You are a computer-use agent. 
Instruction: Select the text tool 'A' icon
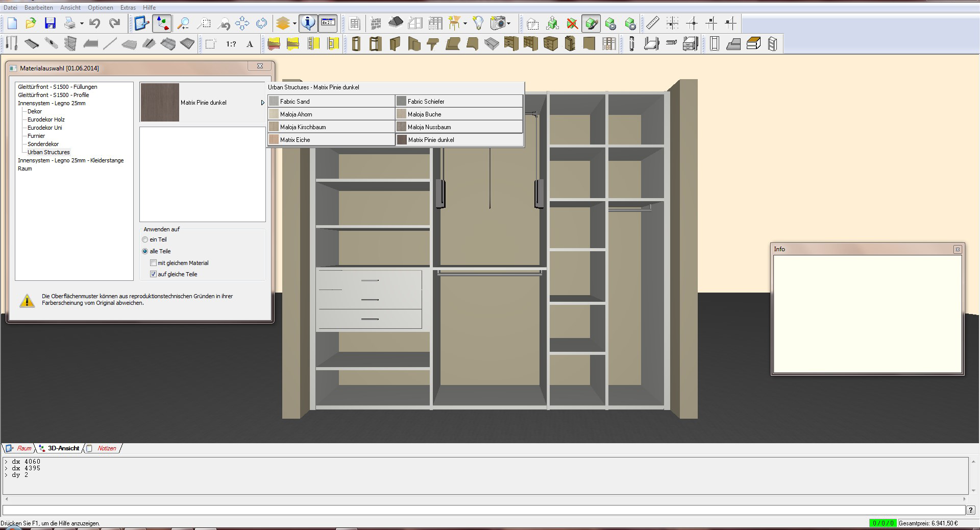click(250, 44)
